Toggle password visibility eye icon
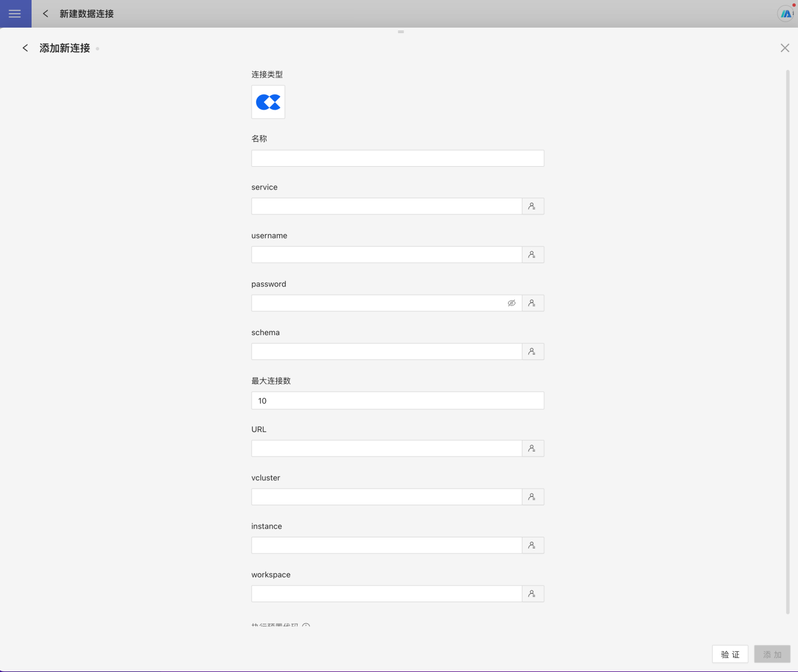 click(x=511, y=303)
